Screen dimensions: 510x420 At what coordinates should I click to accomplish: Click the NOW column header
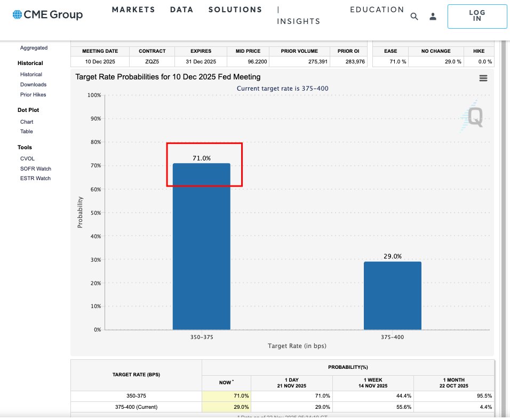(226, 383)
